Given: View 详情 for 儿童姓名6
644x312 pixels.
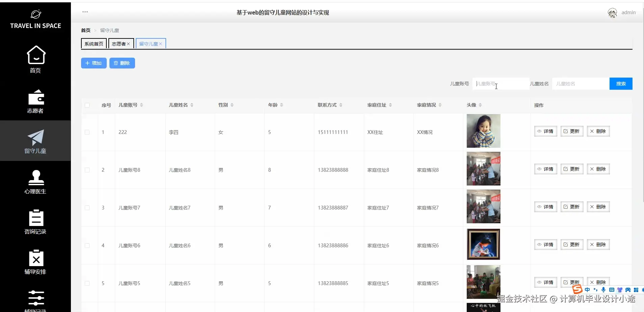Looking at the screenshot, I should 545,245.
